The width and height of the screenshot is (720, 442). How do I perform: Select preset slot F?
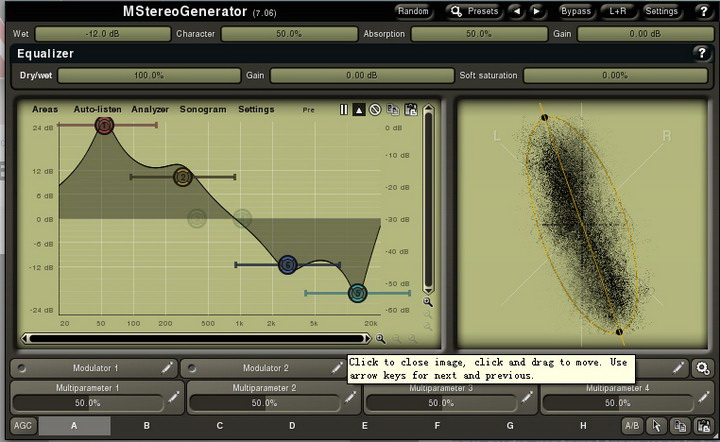point(437,426)
